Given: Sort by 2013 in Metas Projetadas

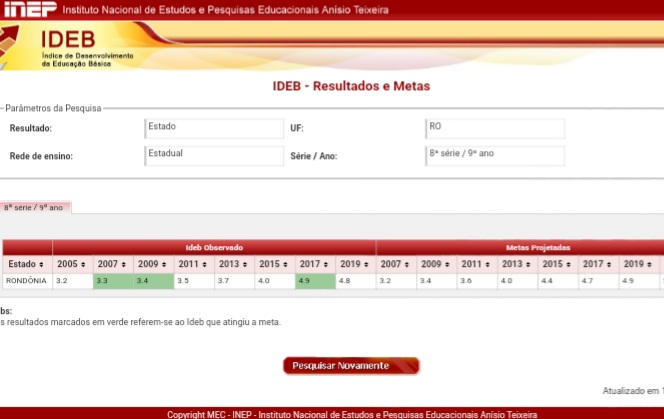Looking at the screenshot, I should (517, 264).
